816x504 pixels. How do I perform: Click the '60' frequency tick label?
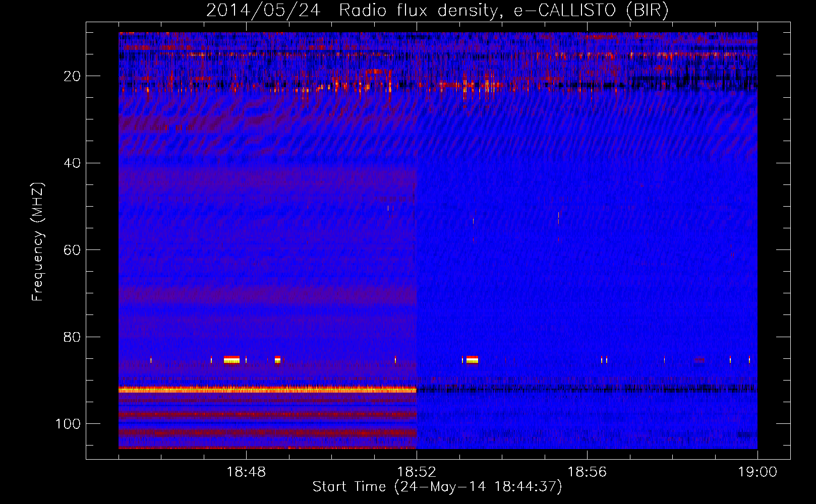pyautogui.click(x=73, y=250)
